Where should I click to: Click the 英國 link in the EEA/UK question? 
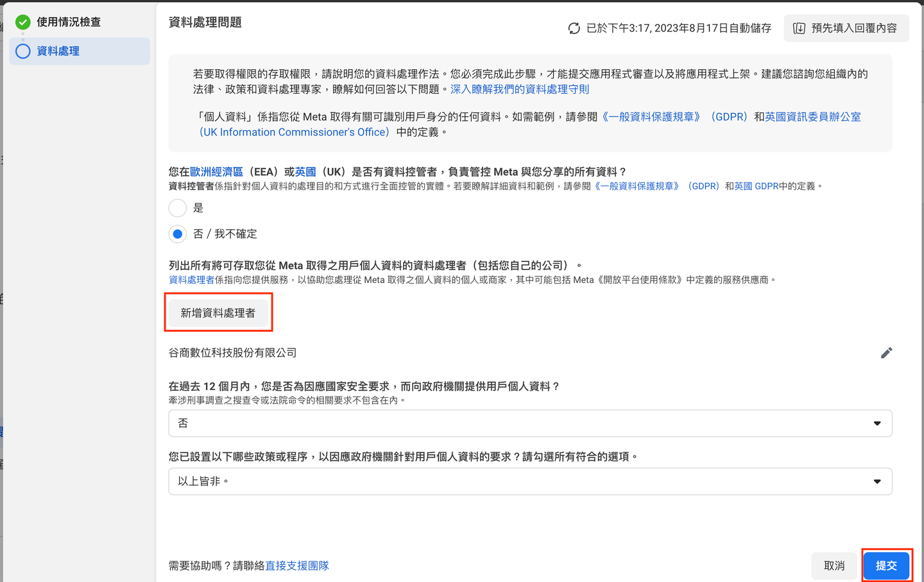pyautogui.click(x=305, y=172)
